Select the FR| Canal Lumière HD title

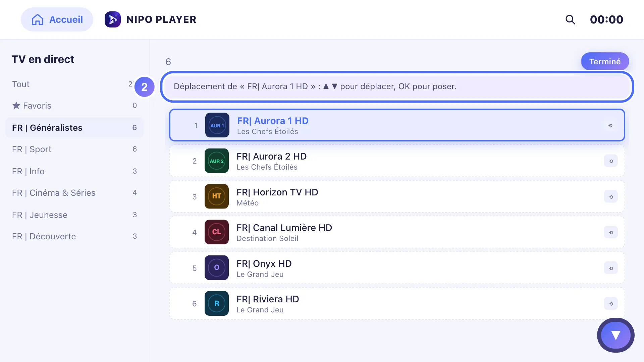(284, 228)
